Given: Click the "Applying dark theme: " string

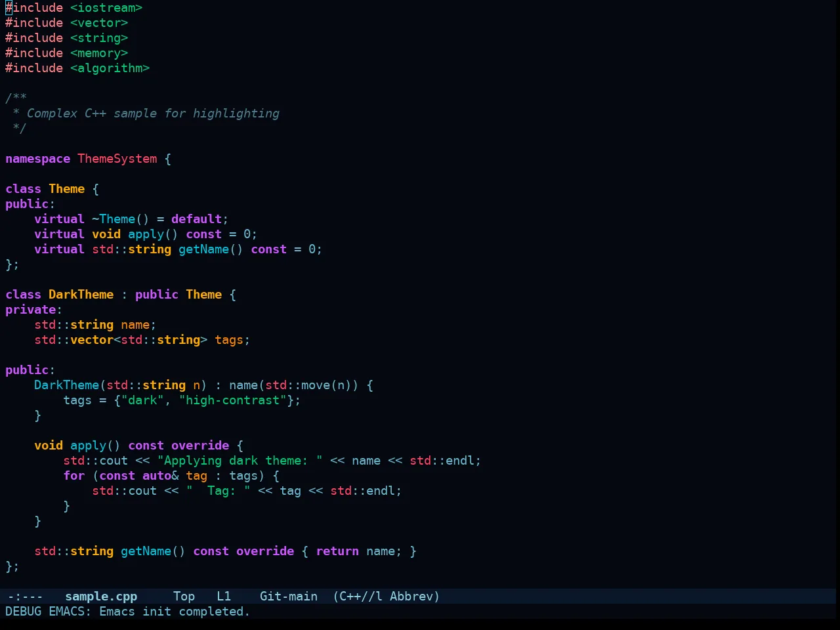Looking at the screenshot, I should [x=240, y=461].
